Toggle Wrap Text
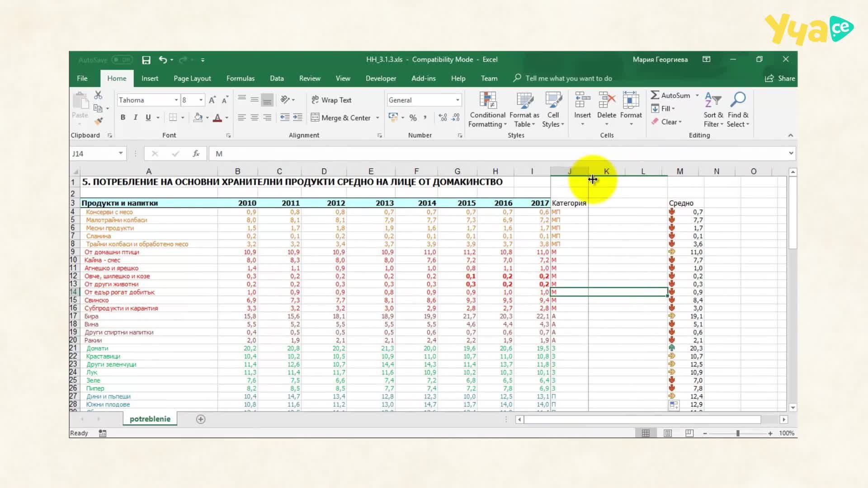Image resolution: width=868 pixels, height=488 pixels. (331, 100)
